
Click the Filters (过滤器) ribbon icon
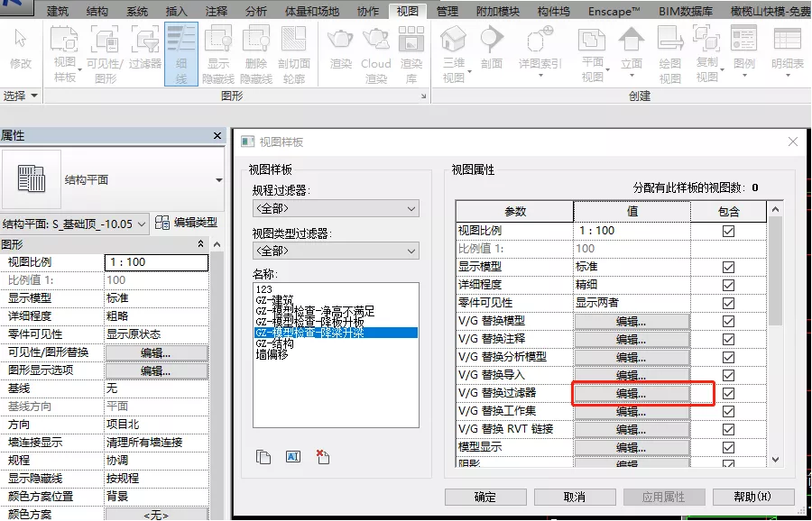145,50
